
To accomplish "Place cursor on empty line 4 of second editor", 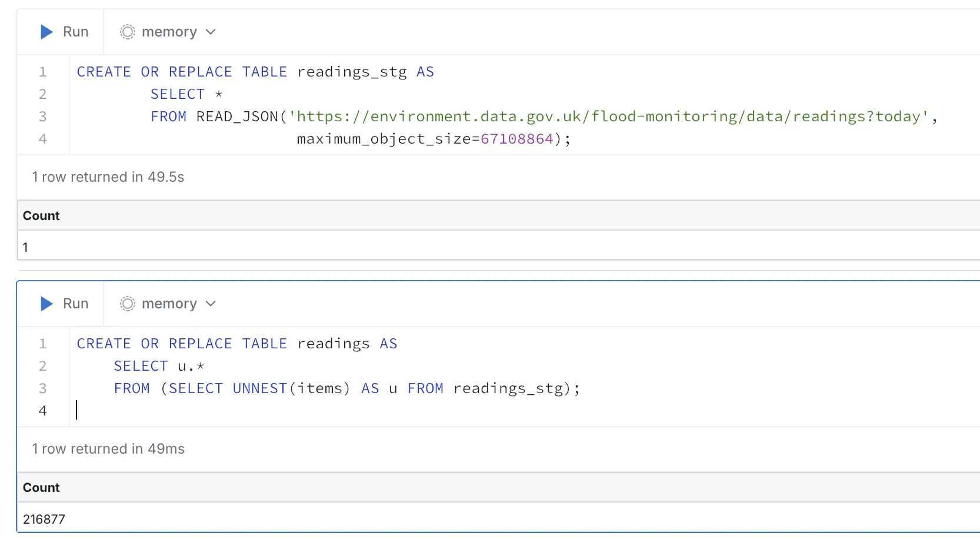I will (x=235, y=411).
